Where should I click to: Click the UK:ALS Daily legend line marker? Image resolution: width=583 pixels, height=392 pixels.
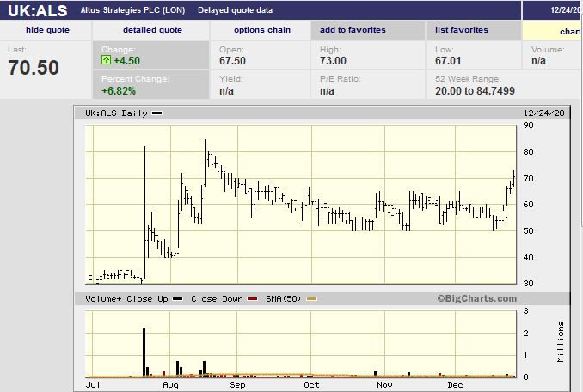(x=156, y=113)
